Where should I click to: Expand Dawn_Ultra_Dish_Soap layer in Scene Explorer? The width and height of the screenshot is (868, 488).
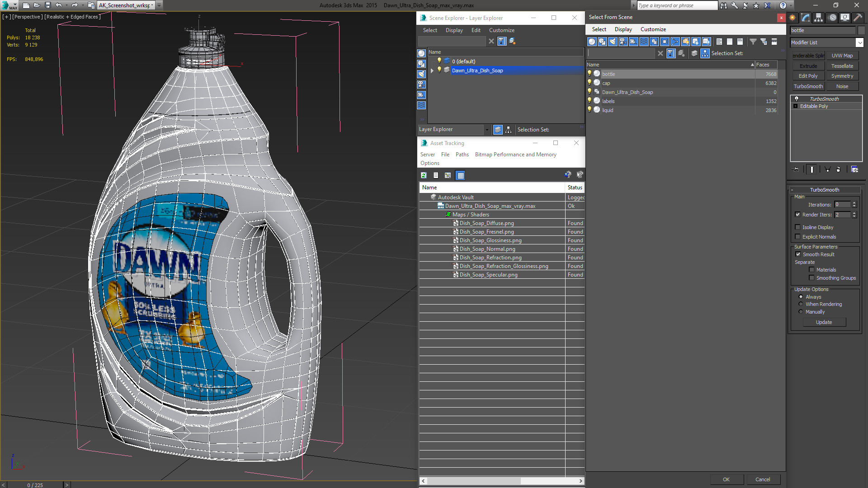coord(432,70)
